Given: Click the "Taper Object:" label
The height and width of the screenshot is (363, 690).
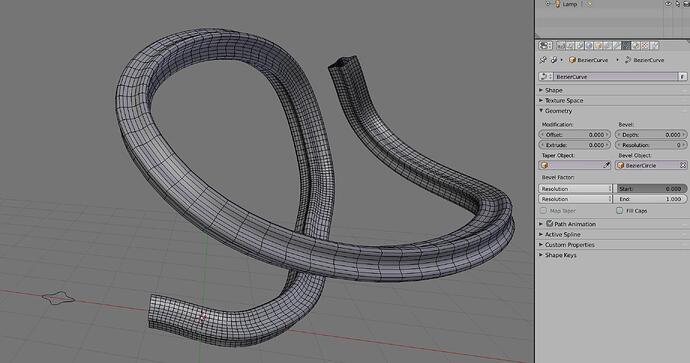Looking at the screenshot, I should [x=558, y=155].
